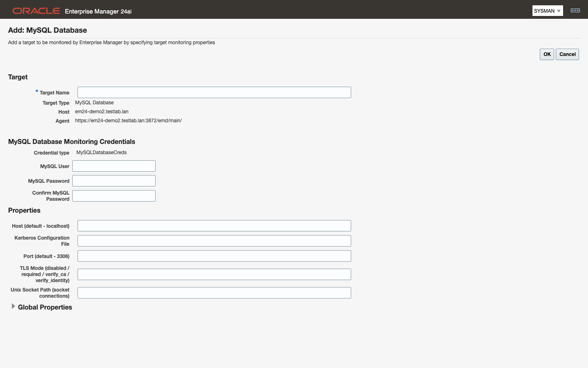Click the host value em24-demo2.testlab.lan
Screen dimensions: 588x368
[102, 112]
